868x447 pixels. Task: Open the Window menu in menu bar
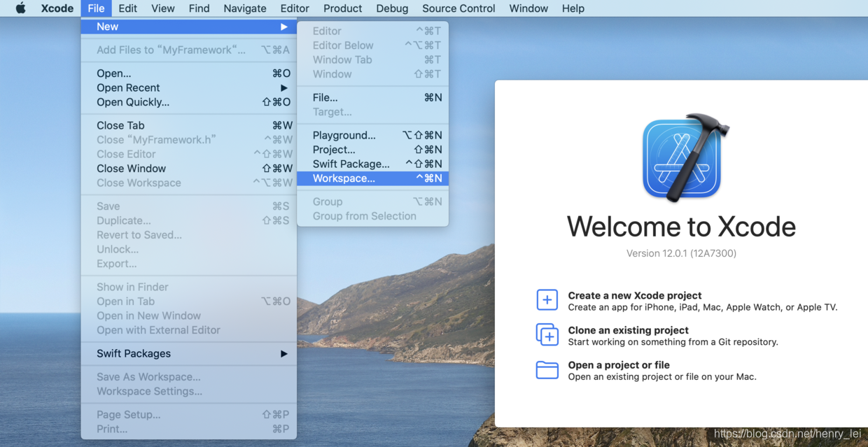pyautogui.click(x=528, y=8)
